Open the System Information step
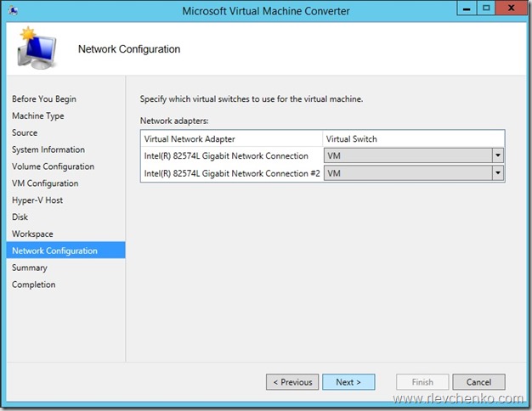The width and height of the screenshot is (532, 411). 48,149
